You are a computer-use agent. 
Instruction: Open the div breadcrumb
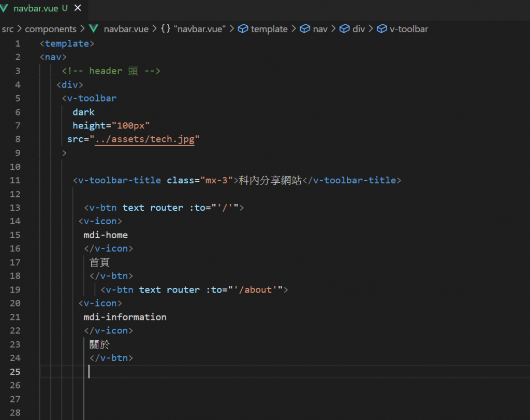[359, 29]
